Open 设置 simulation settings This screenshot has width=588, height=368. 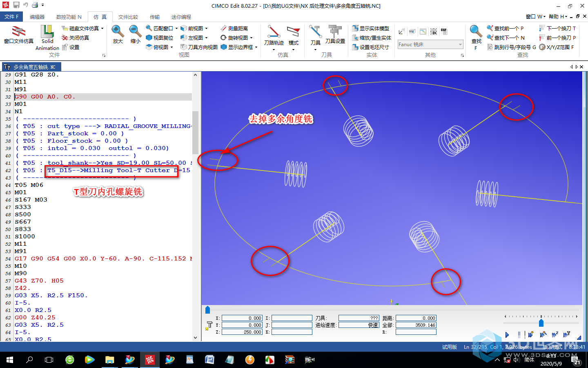pyautogui.click(x=71, y=47)
